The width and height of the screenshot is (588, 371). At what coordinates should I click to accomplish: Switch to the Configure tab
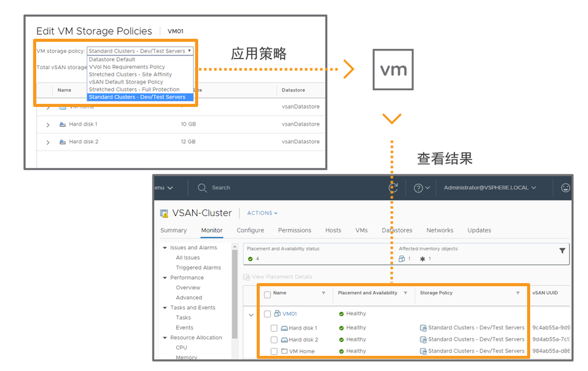[x=250, y=230]
